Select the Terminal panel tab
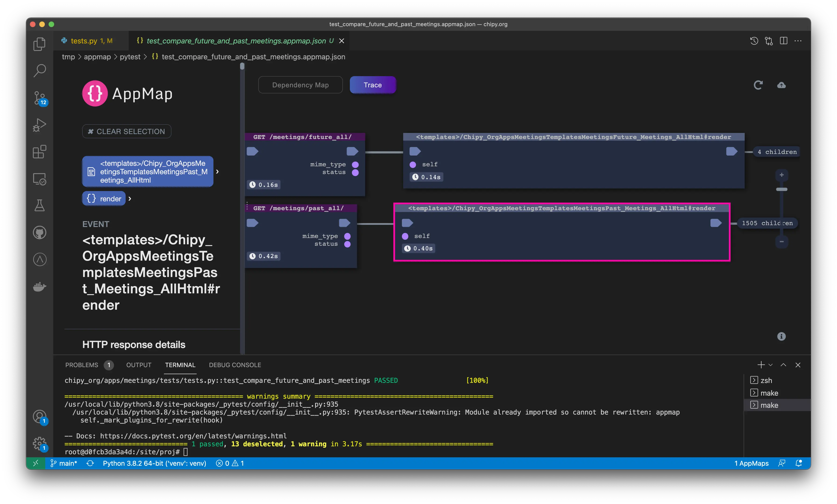The width and height of the screenshot is (837, 504). (x=180, y=365)
